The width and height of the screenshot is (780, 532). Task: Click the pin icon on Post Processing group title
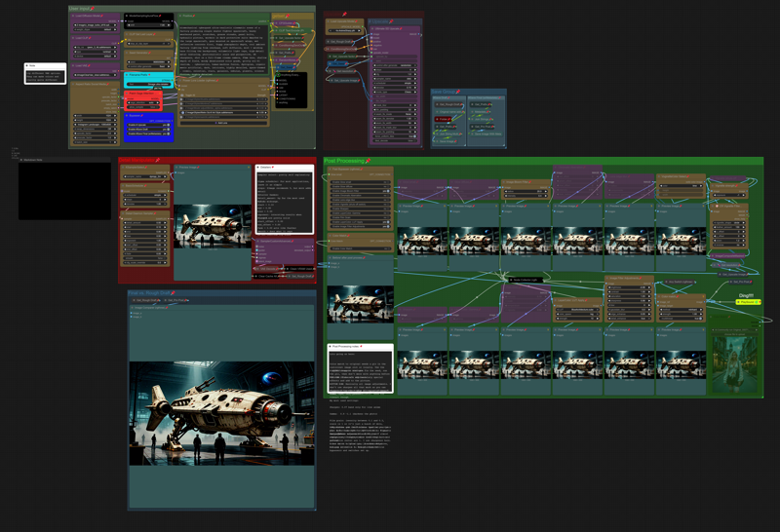tap(369, 160)
